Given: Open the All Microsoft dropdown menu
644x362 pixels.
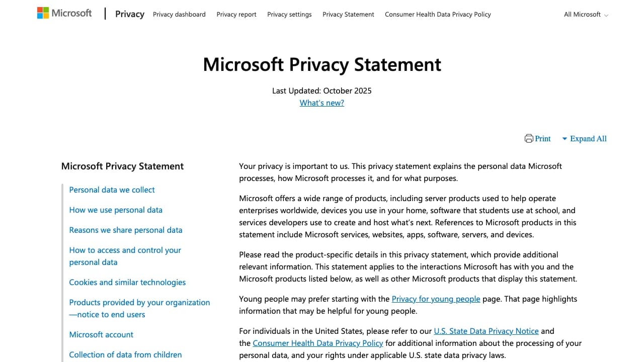Looking at the screenshot, I should [x=586, y=15].
